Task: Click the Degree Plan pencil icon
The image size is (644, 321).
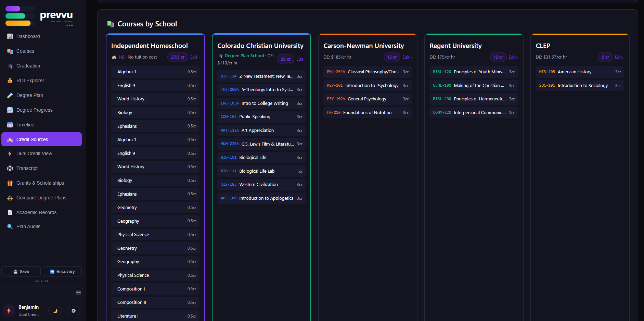Action: (x=10, y=95)
